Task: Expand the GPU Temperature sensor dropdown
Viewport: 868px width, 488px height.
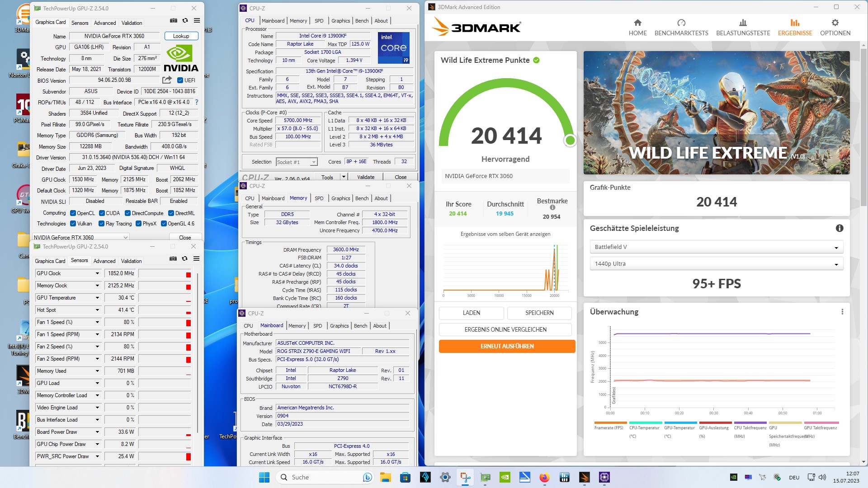Action: [x=97, y=298]
